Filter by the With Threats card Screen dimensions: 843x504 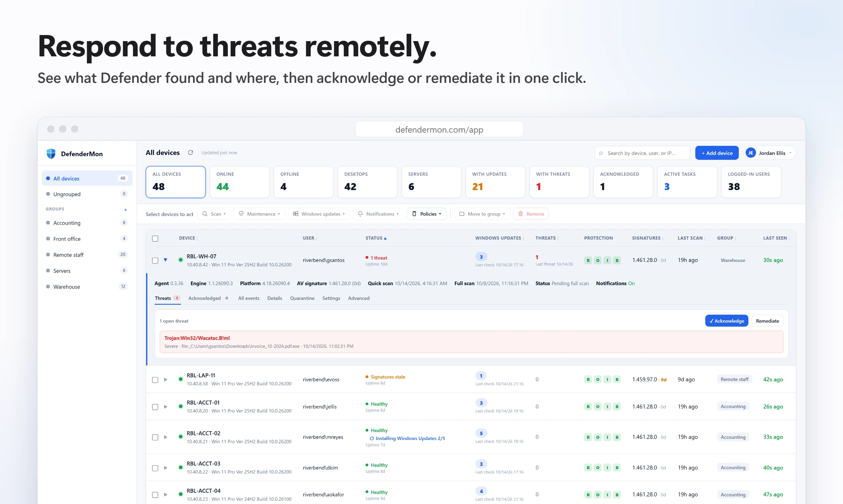(559, 182)
